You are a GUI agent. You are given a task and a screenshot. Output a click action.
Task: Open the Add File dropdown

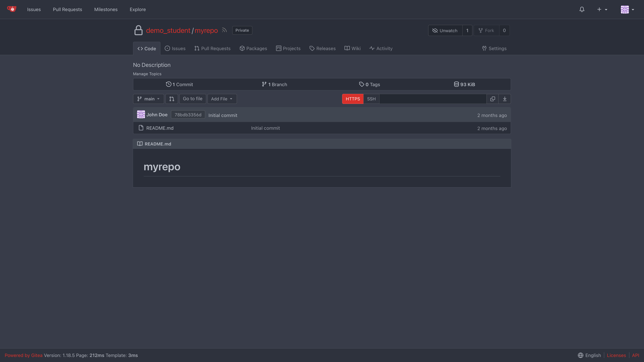point(222,99)
